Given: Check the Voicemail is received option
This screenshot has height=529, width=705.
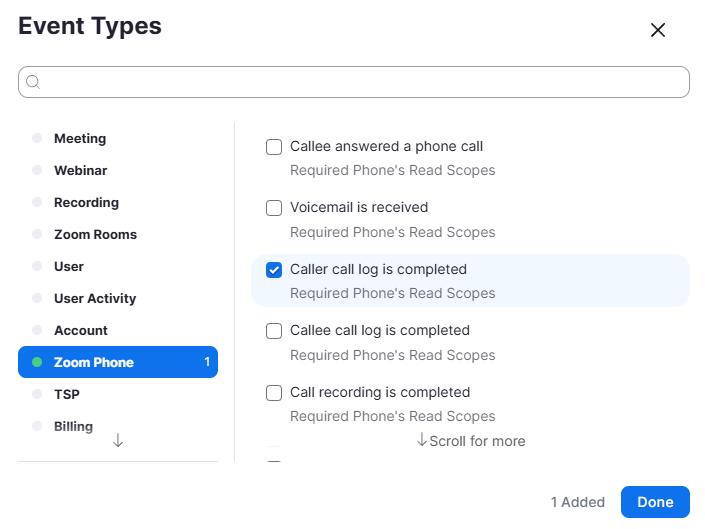Looking at the screenshot, I should (274, 208).
